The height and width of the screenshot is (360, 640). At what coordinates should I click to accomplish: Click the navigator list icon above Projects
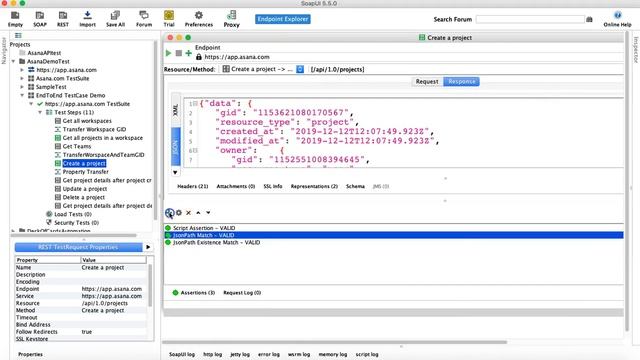pyautogui.click(x=18, y=36)
